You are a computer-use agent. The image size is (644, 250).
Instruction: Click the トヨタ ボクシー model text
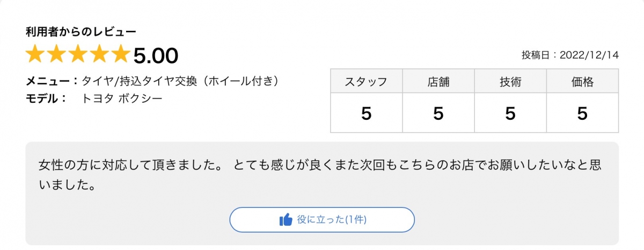pyautogui.click(x=122, y=98)
